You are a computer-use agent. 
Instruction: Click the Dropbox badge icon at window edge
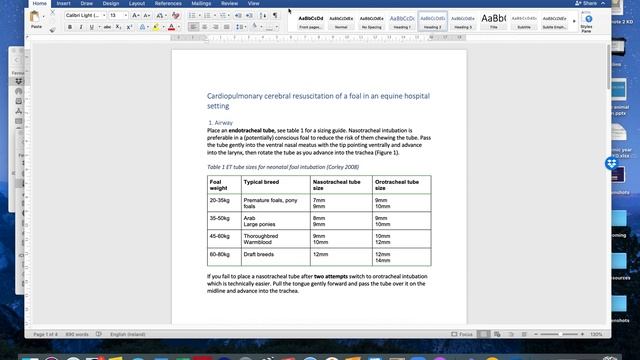[611, 164]
